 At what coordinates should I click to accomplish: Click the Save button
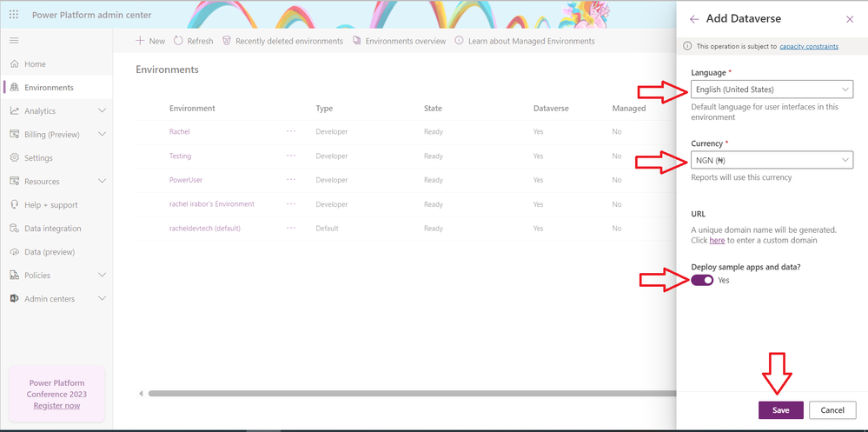(x=780, y=410)
